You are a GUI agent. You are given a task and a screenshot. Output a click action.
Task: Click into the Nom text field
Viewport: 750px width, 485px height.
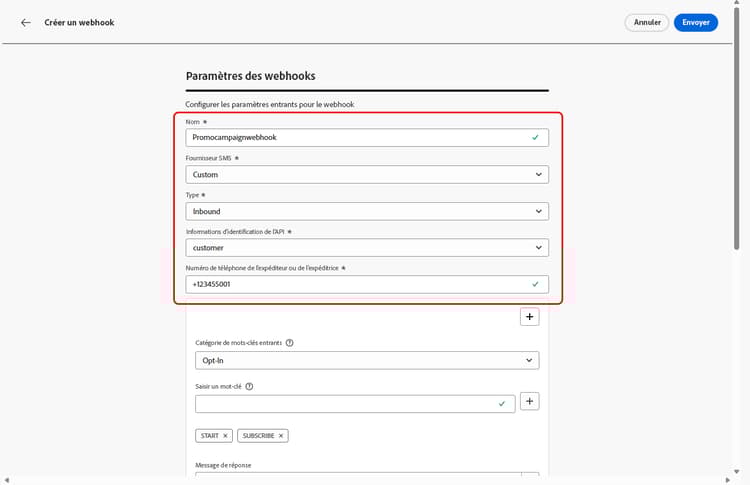(355, 138)
